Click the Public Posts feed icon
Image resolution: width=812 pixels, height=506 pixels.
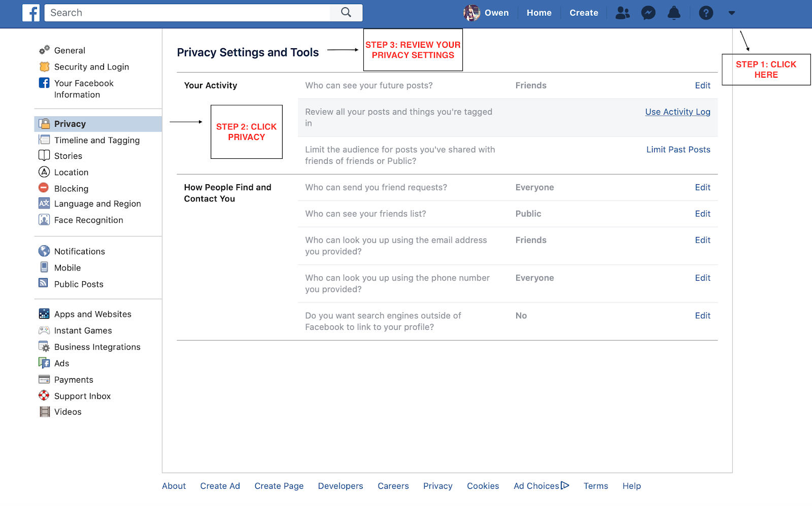coord(44,283)
